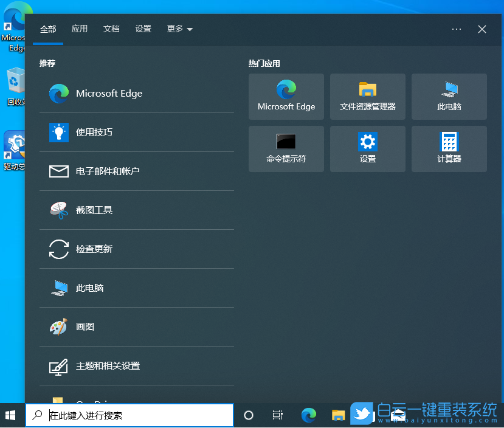This screenshot has width=504, height=428.
Task: Open the Microsoft Edge hot app tile
Action: coord(286,97)
